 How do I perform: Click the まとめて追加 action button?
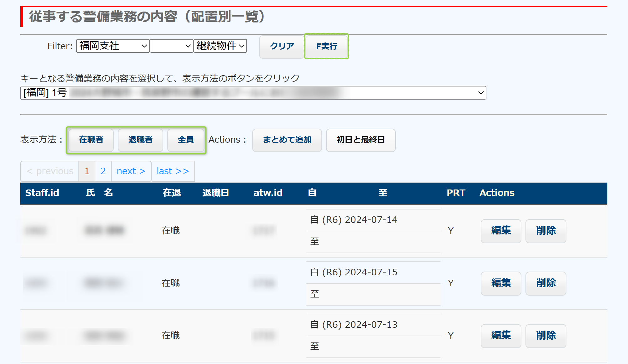coord(287,140)
